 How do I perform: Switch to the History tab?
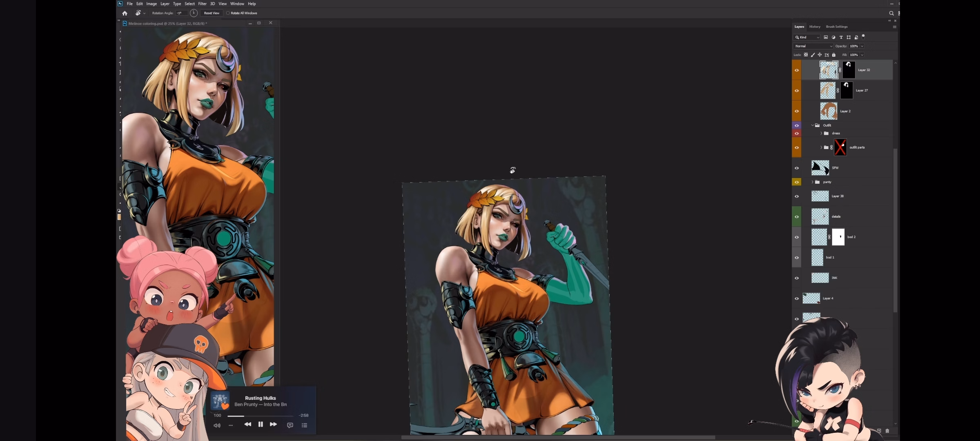[x=815, y=27]
